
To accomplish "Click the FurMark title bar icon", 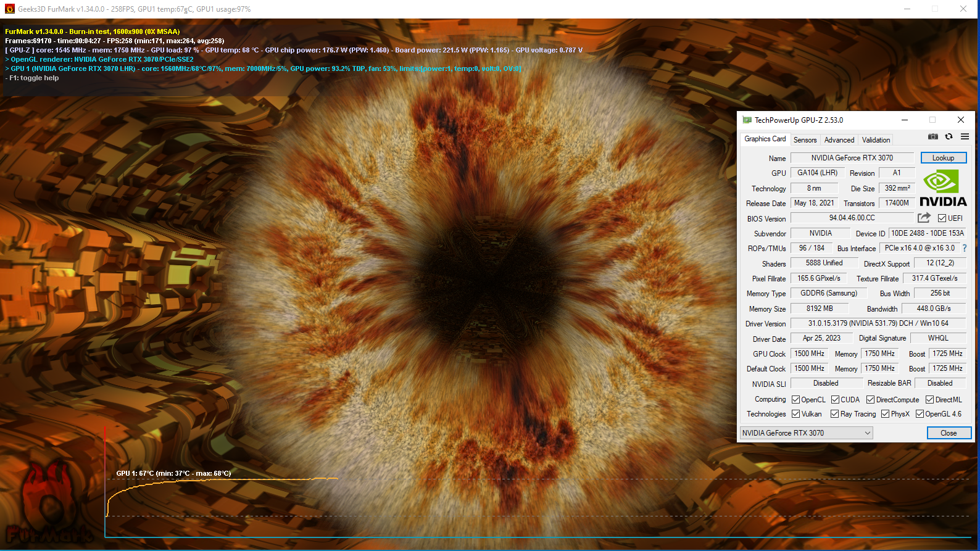I will pyautogui.click(x=9, y=9).
